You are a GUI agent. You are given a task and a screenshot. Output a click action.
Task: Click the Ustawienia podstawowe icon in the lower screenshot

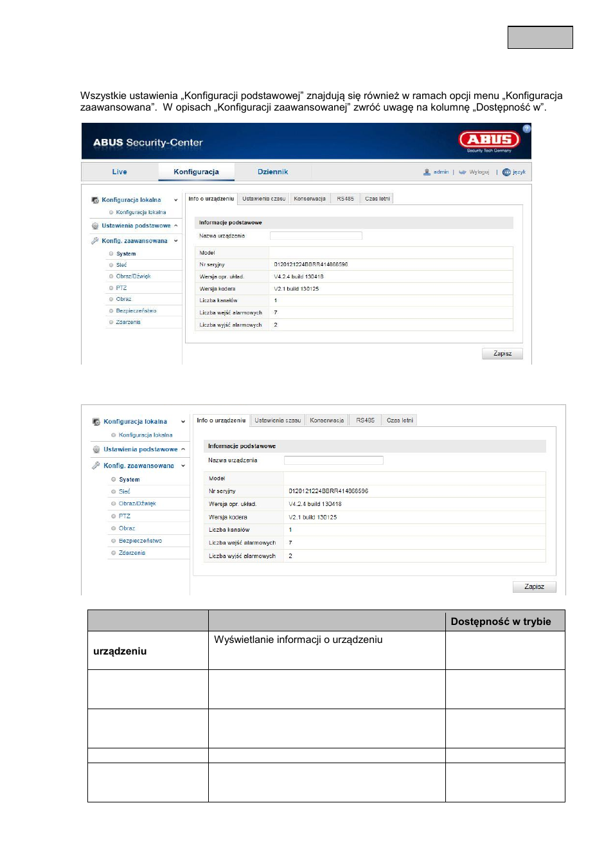(x=96, y=449)
